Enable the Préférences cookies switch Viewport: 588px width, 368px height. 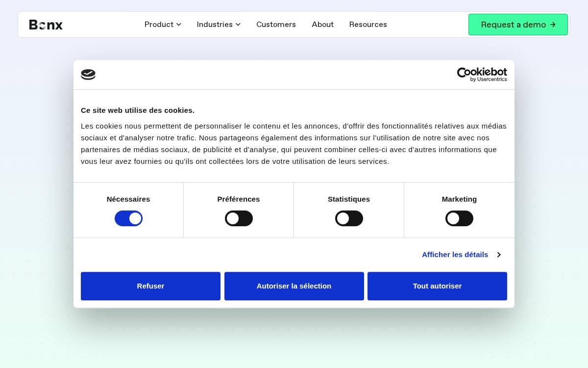point(239,218)
